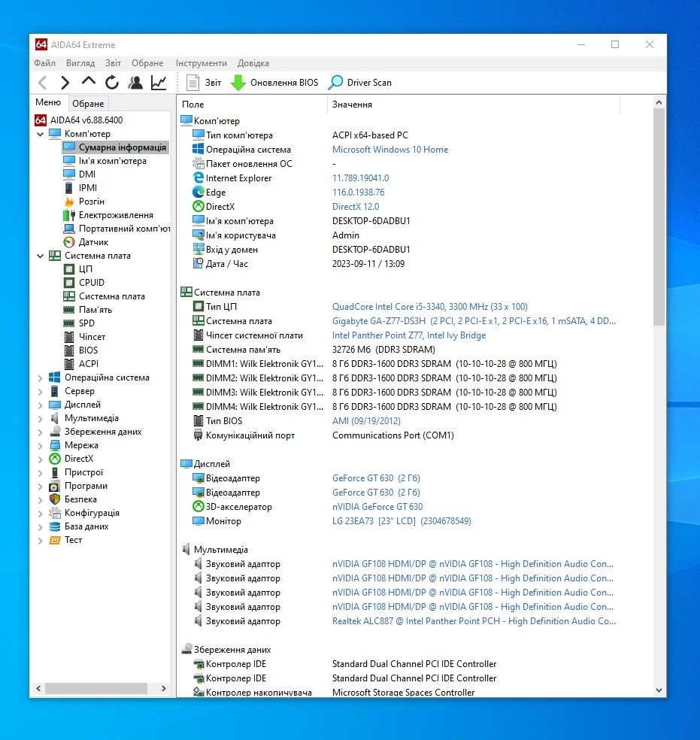Open Електроживлення power item
The width and height of the screenshot is (700, 740).
[116, 215]
